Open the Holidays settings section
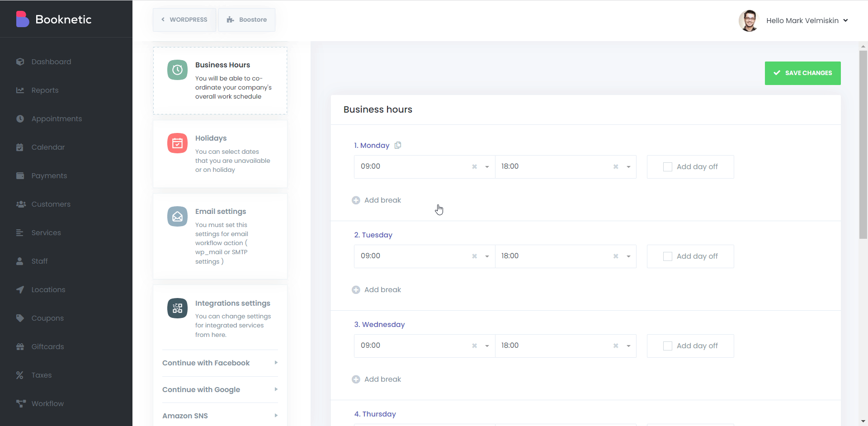Image resolution: width=868 pixels, height=426 pixels. 220,154
